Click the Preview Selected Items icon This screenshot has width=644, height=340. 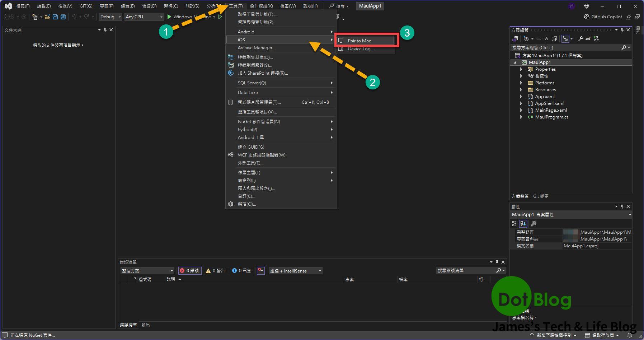click(x=588, y=39)
